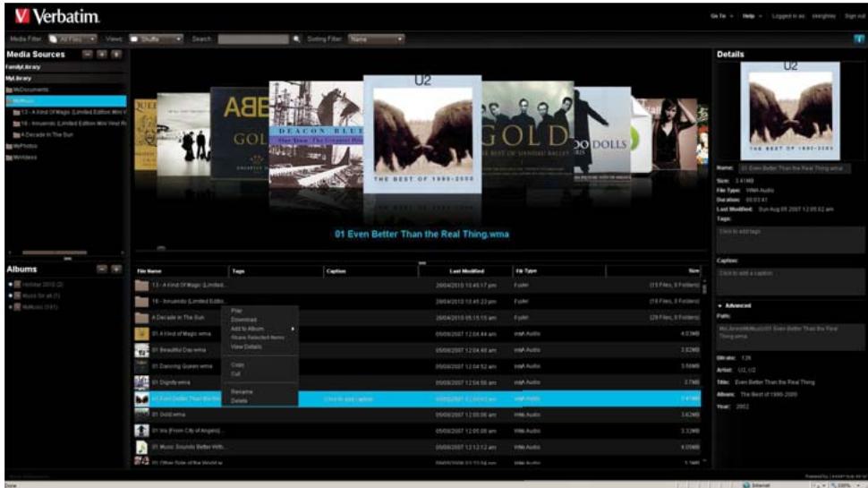The width and height of the screenshot is (868, 488).
Task: Click the search magnifier icon
Action: click(x=296, y=39)
